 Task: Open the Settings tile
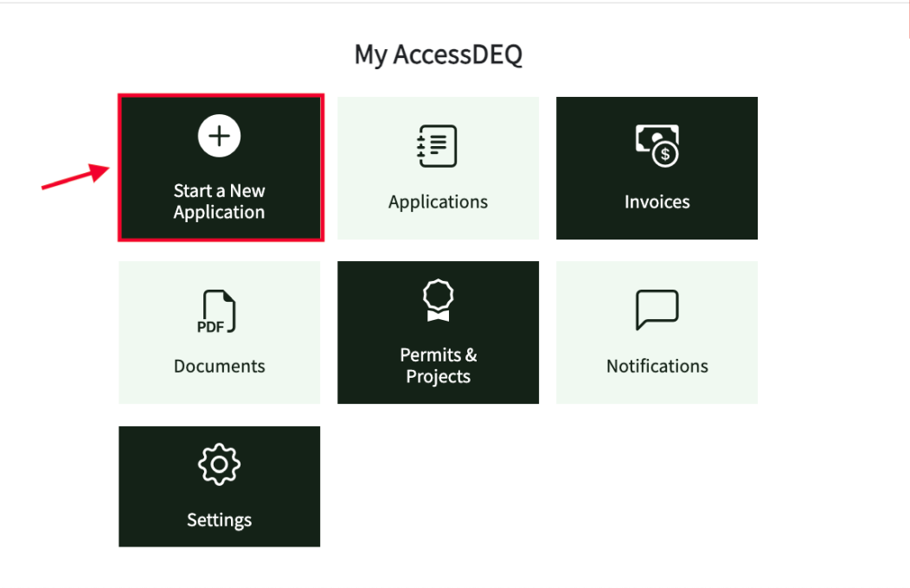click(x=219, y=486)
